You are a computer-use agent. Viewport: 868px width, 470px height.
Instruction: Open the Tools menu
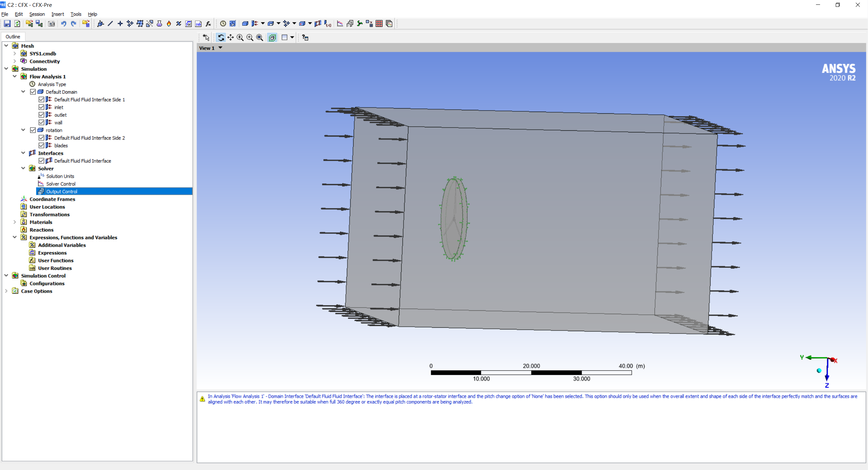(x=76, y=14)
